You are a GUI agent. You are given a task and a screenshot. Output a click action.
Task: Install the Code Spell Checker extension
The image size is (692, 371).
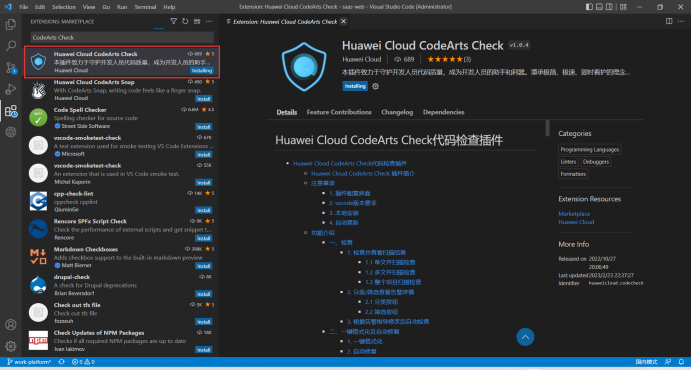coord(203,127)
